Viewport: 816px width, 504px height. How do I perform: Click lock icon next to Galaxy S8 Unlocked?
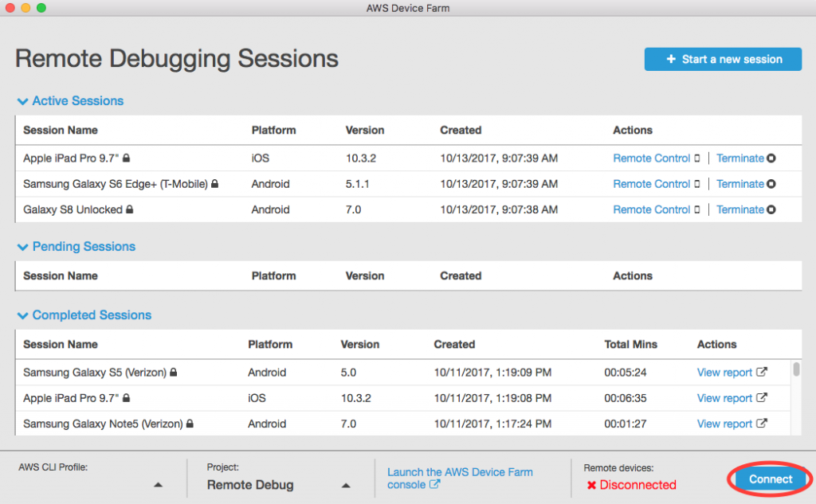click(130, 209)
